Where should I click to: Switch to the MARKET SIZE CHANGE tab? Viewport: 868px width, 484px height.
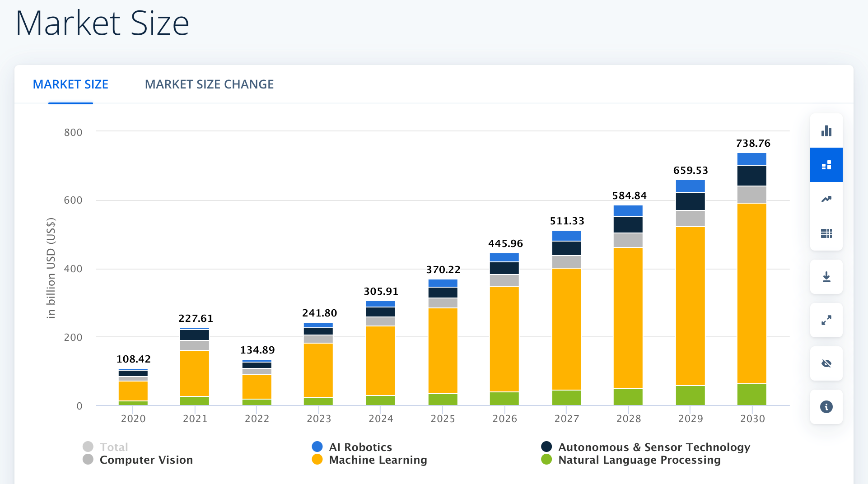[209, 84]
